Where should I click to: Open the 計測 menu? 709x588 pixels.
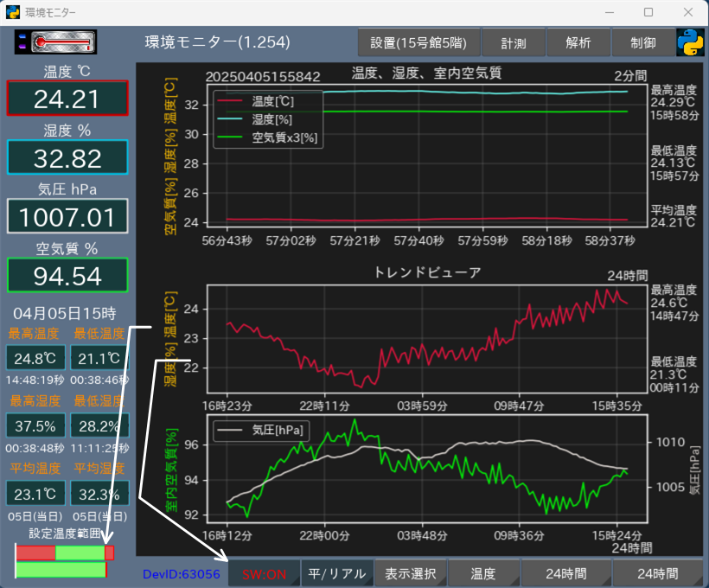[513, 42]
